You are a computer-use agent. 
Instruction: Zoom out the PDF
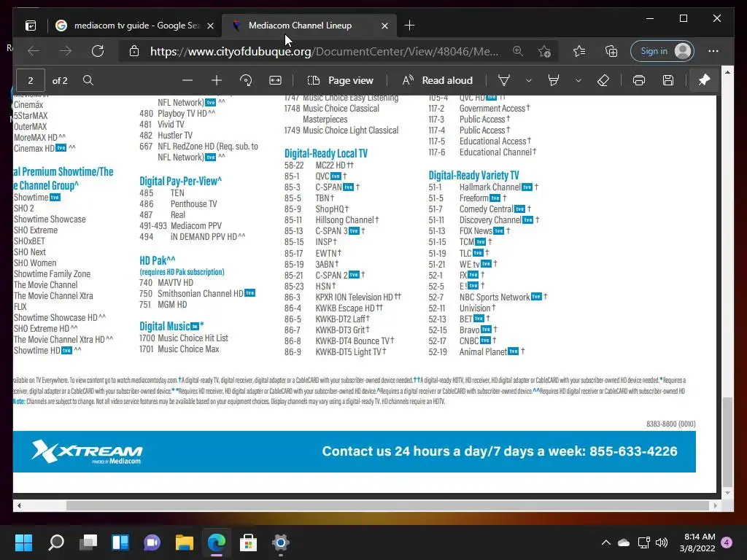pos(187,80)
